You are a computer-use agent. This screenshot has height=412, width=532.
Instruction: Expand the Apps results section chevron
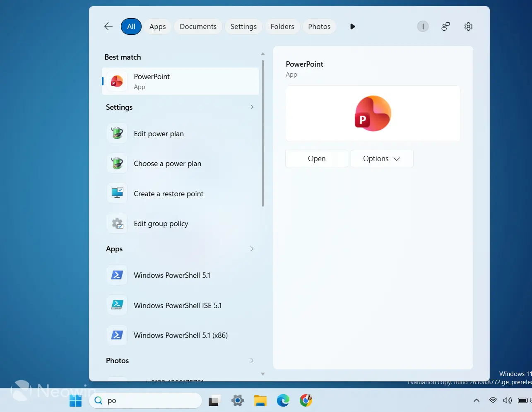point(252,249)
